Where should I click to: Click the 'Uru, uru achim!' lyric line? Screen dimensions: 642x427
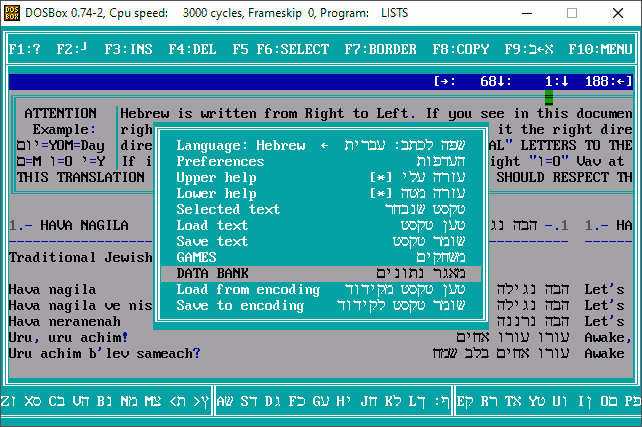pos(68,337)
